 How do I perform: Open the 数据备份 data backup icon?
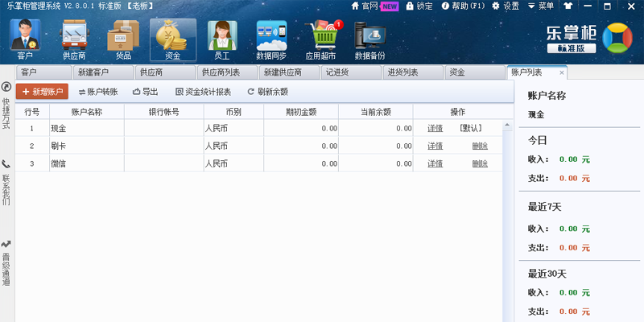click(x=370, y=39)
